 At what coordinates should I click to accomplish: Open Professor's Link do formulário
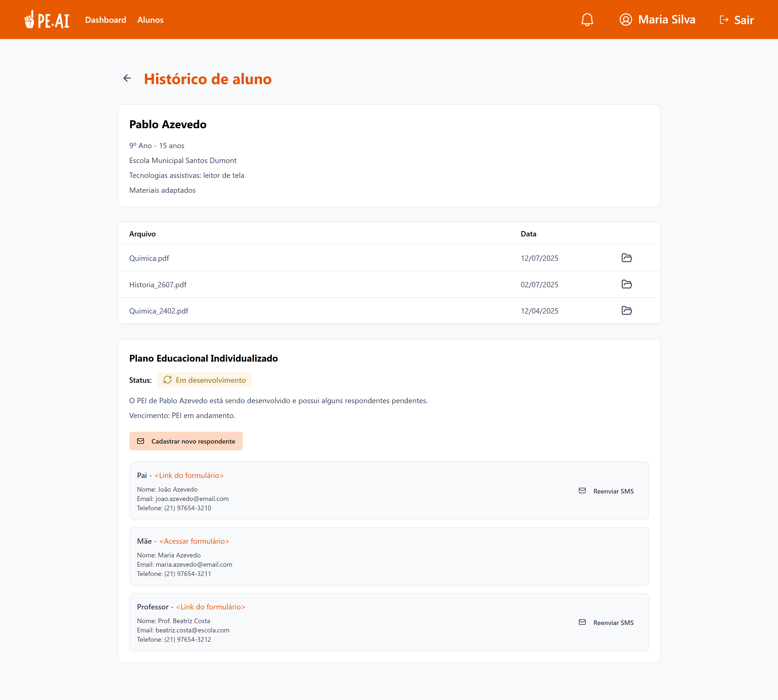211,607
